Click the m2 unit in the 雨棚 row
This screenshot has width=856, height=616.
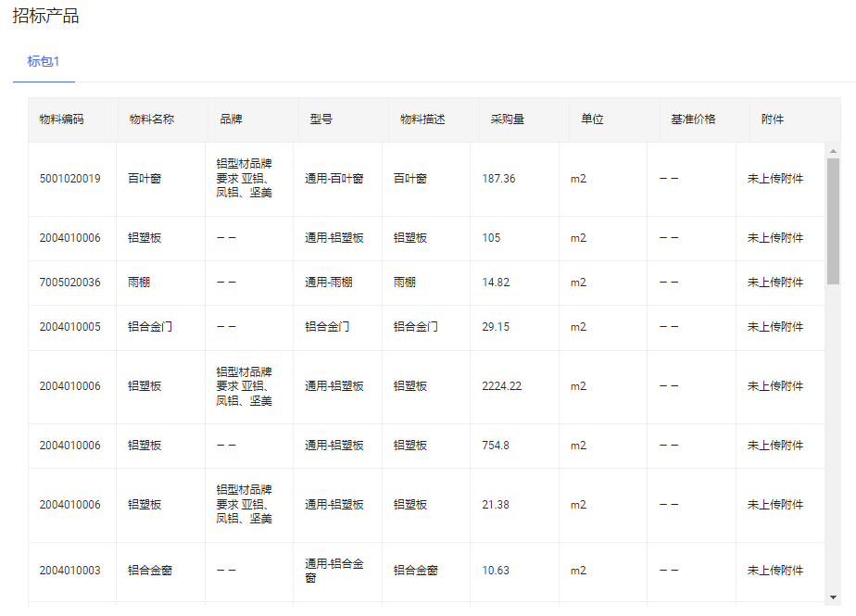[x=578, y=283]
